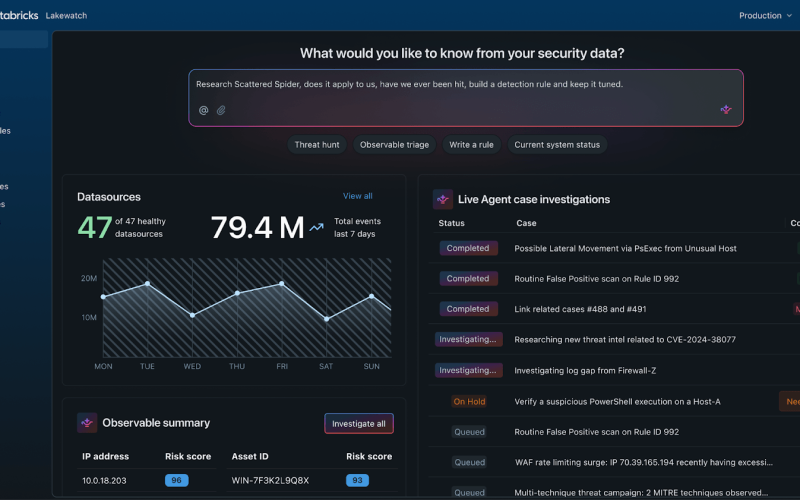Click the Observable summary panel icon
This screenshot has height=500, width=800.
pyautogui.click(x=87, y=423)
